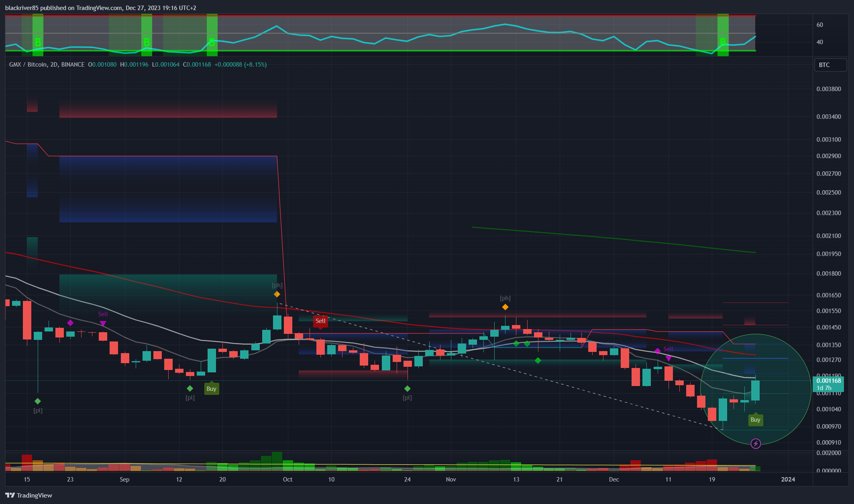Click the tallest green volume bar near October
Image resolution: width=854 pixels, height=504 pixels.
point(277,461)
